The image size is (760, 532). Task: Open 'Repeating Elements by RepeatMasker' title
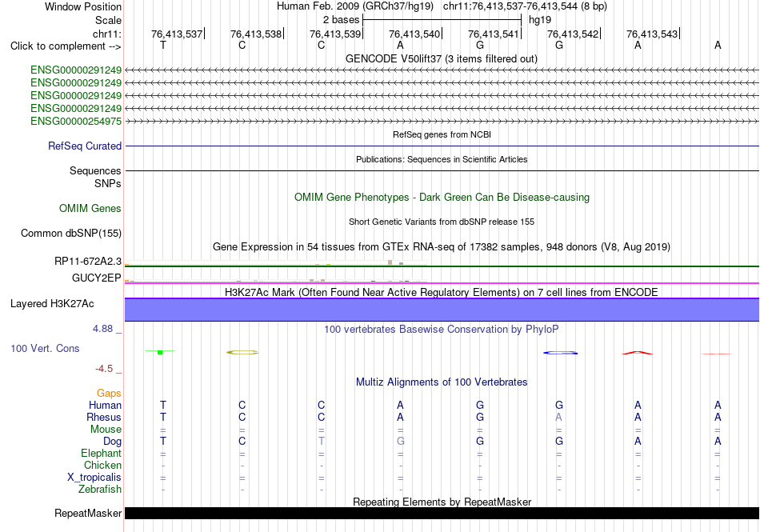(x=442, y=502)
